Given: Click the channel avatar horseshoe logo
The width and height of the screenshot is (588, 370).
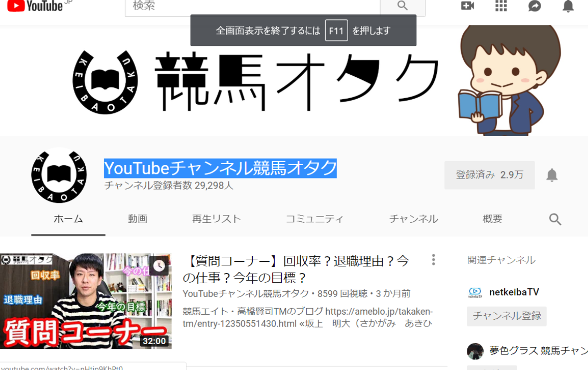Looking at the screenshot, I should click(59, 175).
